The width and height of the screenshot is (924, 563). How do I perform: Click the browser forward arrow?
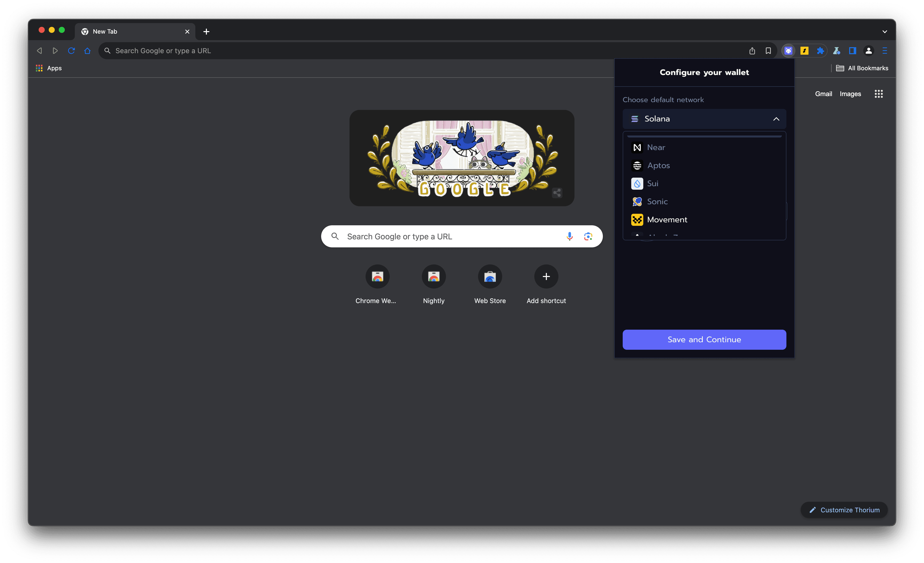(55, 51)
